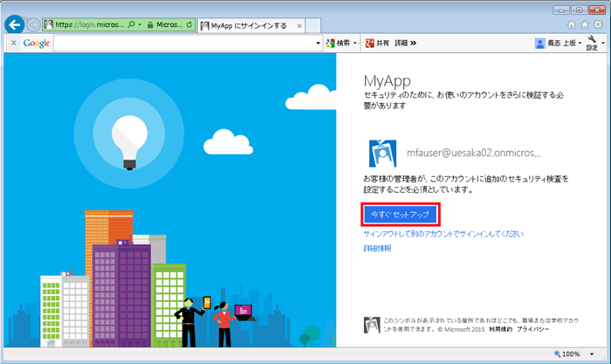Click the mfauser account badge icon

tap(382, 154)
